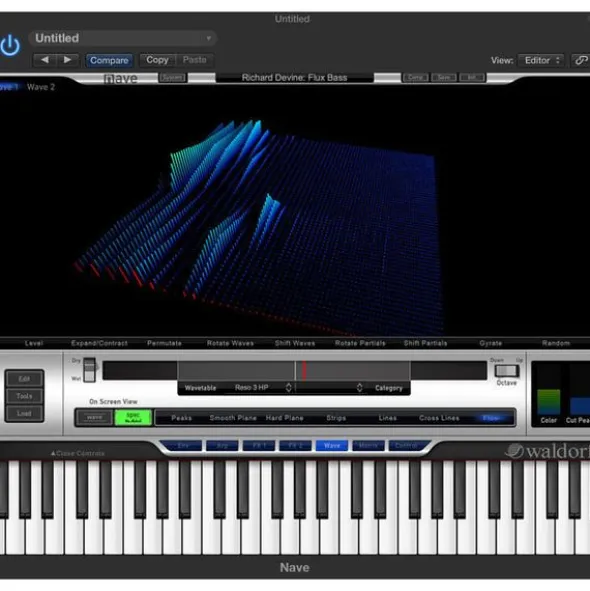Viewport: 590px width, 591px height.
Task: Click the Nave logo
Action: tap(120, 78)
